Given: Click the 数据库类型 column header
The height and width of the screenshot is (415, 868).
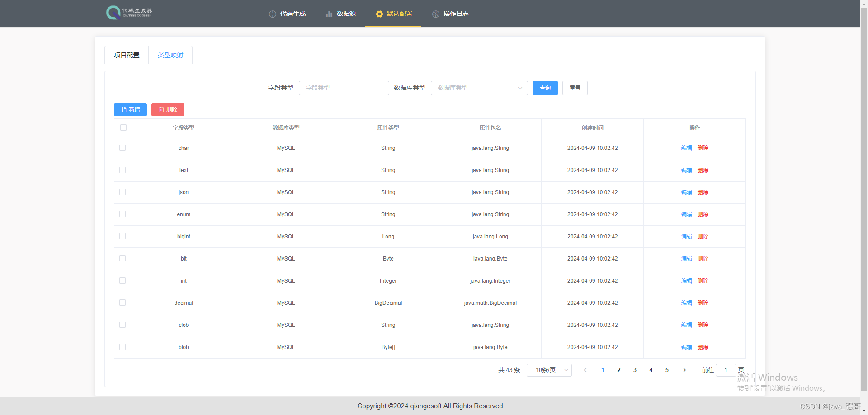Looking at the screenshot, I should (x=286, y=128).
